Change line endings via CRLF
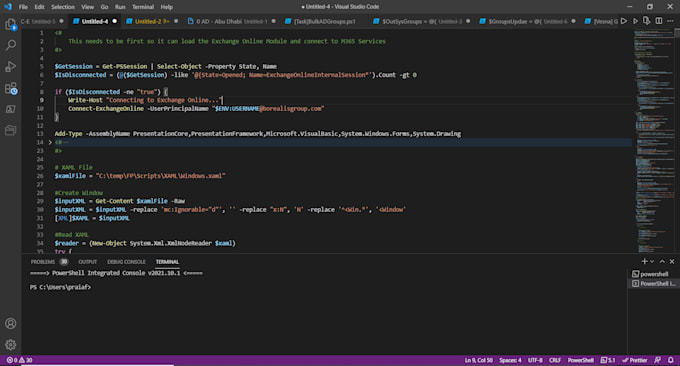 (555, 360)
